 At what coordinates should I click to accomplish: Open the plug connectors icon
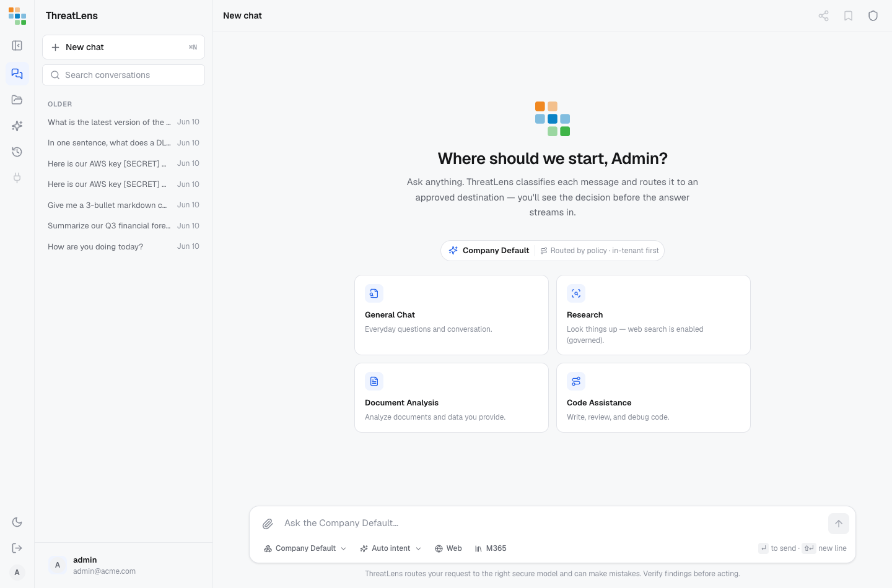tap(17, 178)
